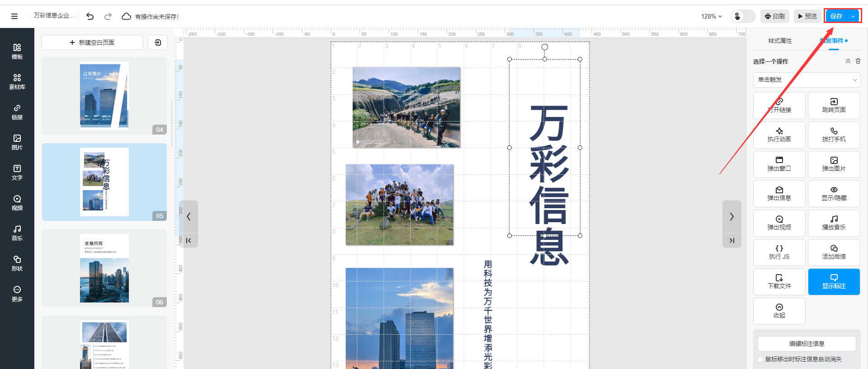Delete the action using trash icon
868x369 pixels.
tap(858, 61)
